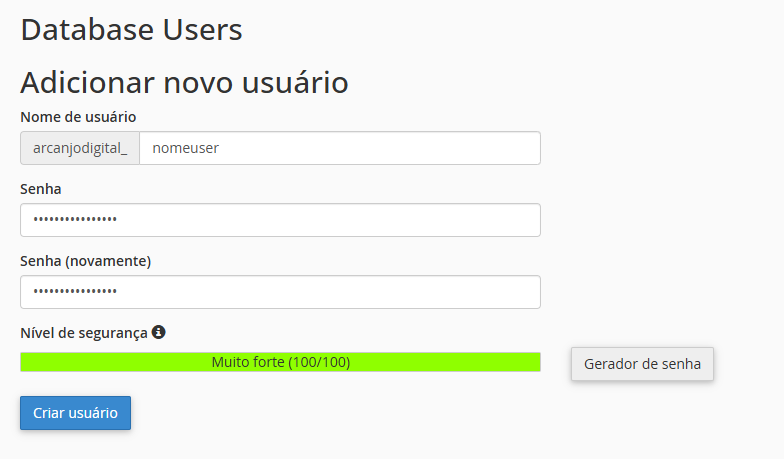784x459 pixels.
Task: Click the security level info icon
Action: pyautogui.click(x=158, y=332)
